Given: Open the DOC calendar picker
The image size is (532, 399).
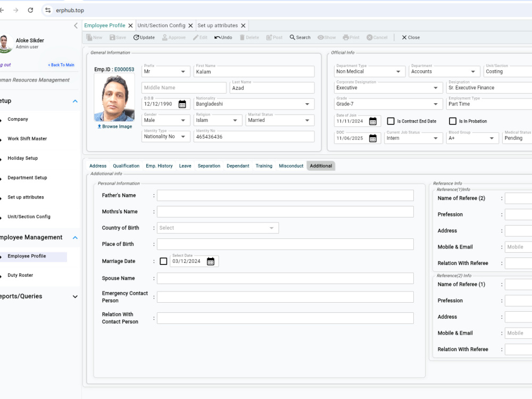Looking at the screenshot, I should (373, 138).
